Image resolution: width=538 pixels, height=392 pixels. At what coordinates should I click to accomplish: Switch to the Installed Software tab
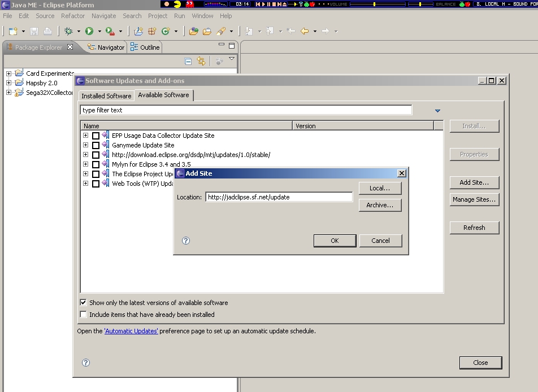106,96
